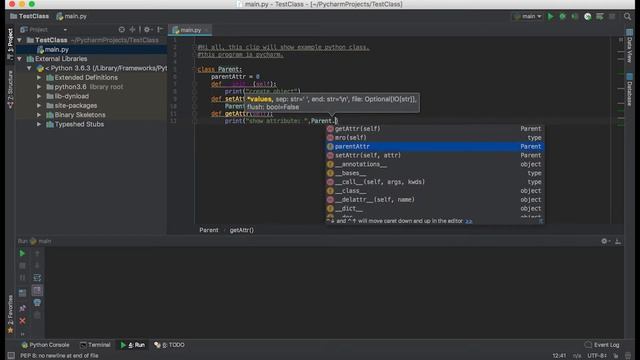Choose __dict__ completion
This screenshot has height=360, width=640.
[x=435, y=209]
